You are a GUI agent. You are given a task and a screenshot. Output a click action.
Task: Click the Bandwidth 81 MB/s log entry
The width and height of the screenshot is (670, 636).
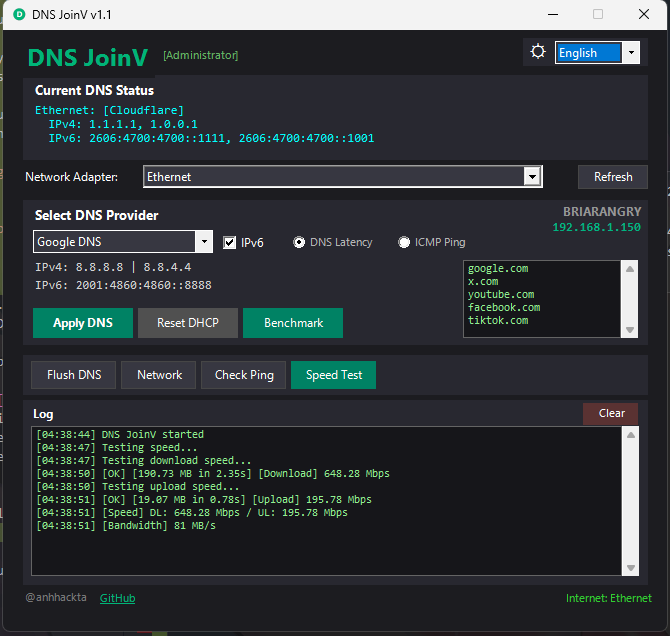pos(126,525)
